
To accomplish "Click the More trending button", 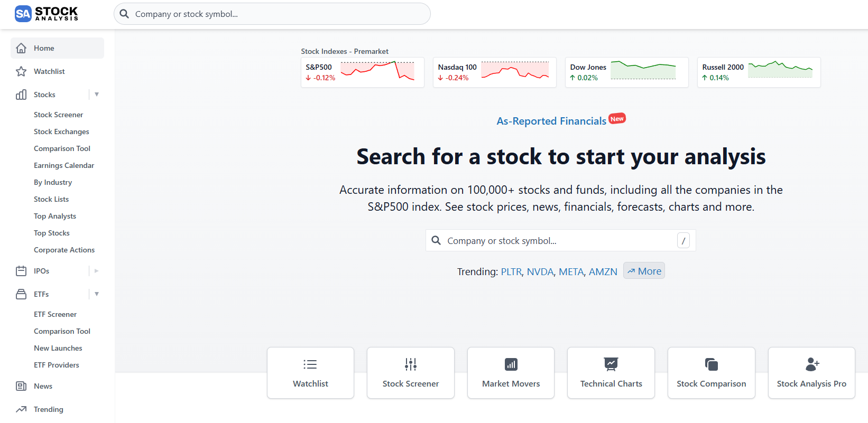I will 644,270.
